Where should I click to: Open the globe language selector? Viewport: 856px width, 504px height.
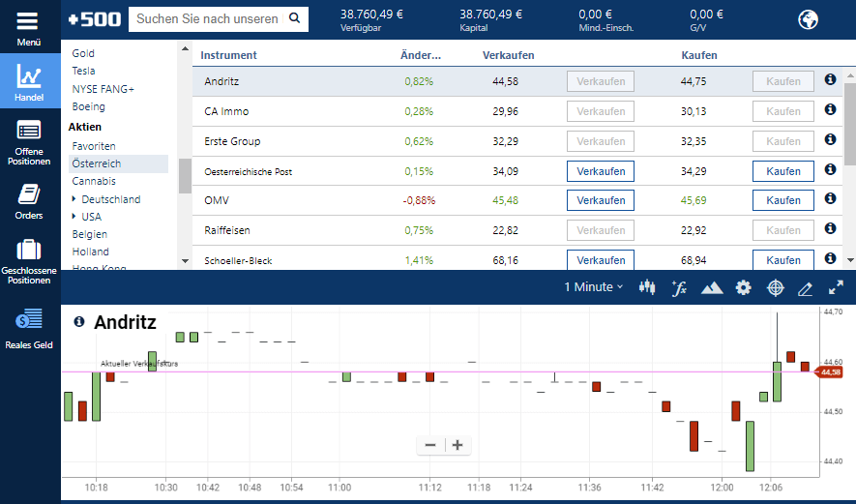(808, 19)
